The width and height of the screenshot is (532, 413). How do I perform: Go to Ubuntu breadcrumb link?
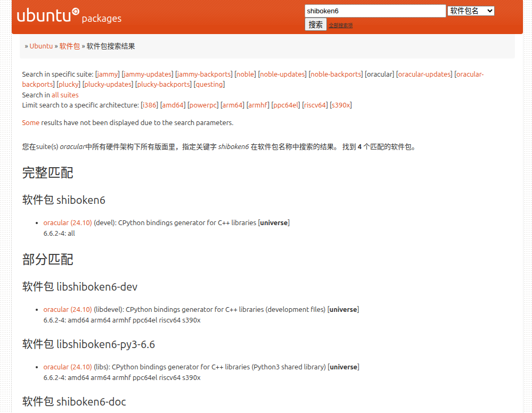click(x=41, y=46)
